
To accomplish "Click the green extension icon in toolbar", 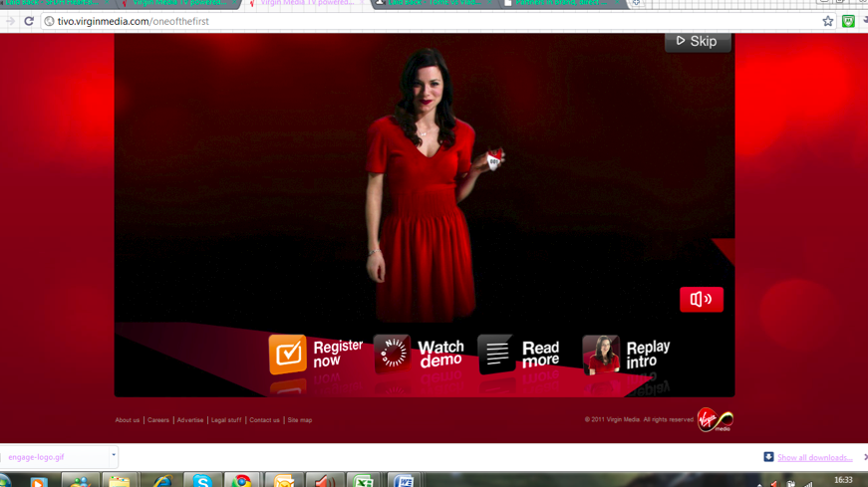I will [x=848, y=21].
